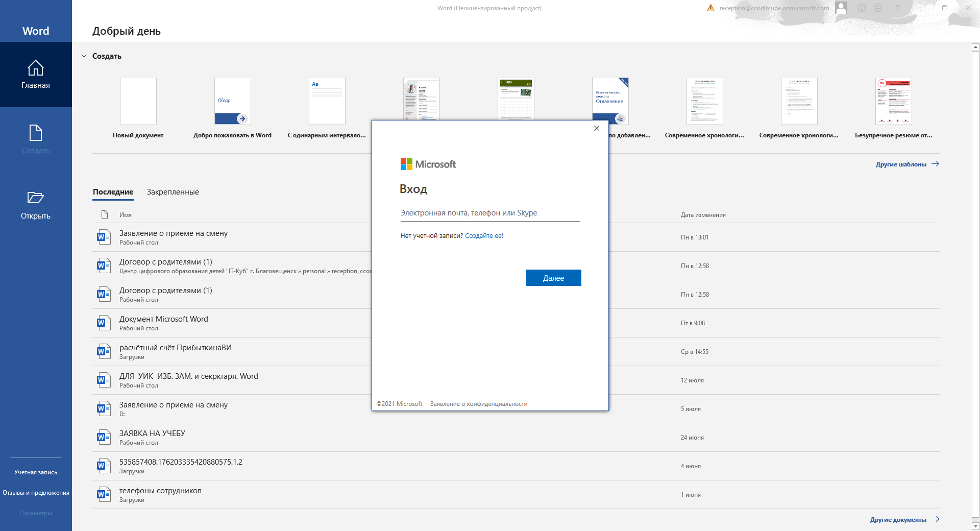The width and height of the screenshot is (980, 531).
Task: Collapse the Создать section chevron
Action: click(84, 56)
